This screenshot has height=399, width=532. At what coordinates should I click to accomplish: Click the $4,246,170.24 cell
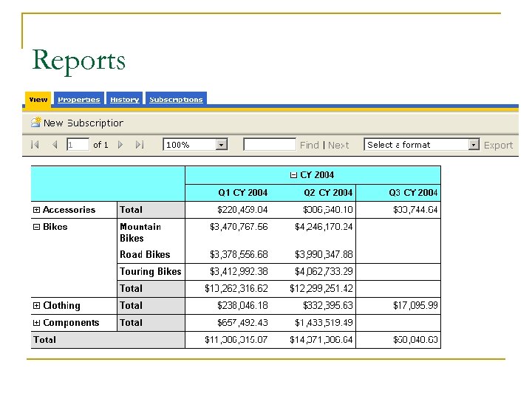[324, 227]
